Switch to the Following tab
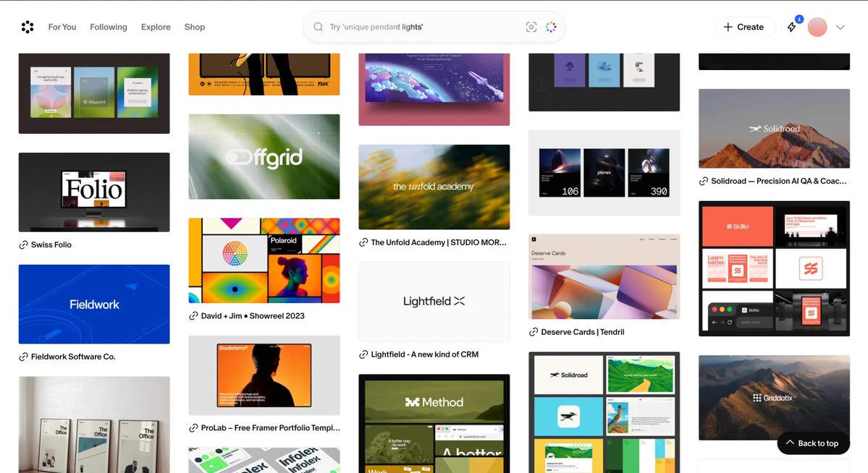 point(109,27)
